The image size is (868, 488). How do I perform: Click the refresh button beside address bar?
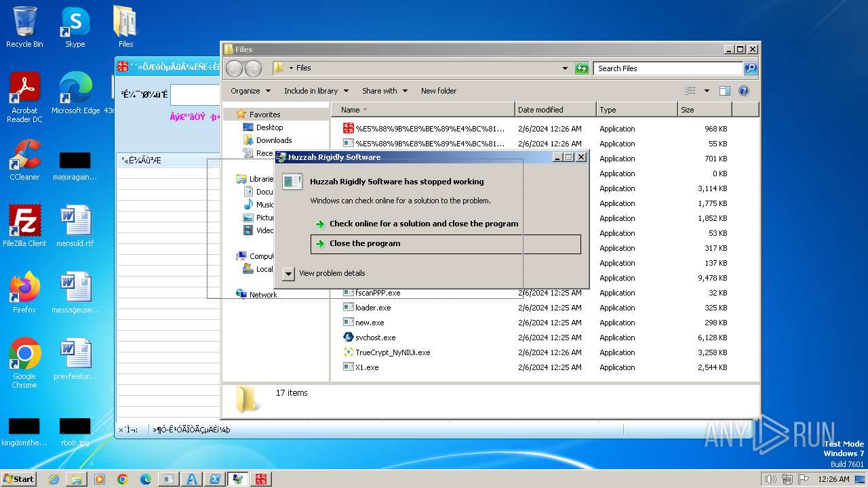pyautogui.click(x=582, y=68)
